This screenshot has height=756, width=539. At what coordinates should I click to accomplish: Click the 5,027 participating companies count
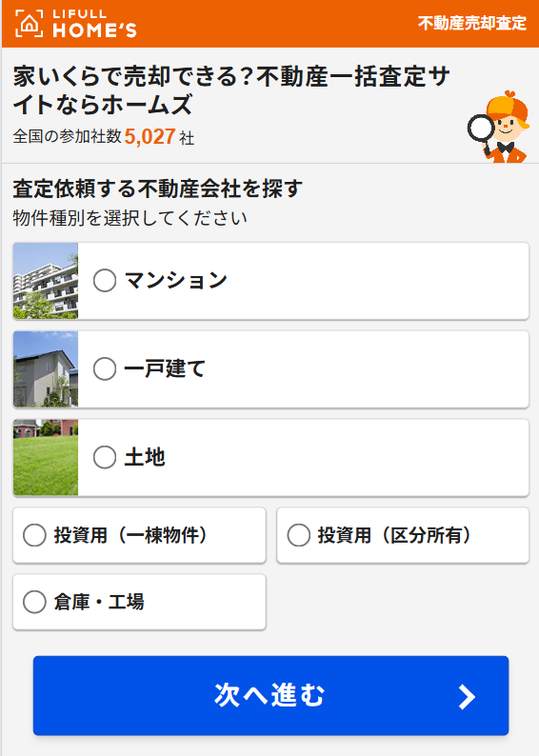(150, 136)
